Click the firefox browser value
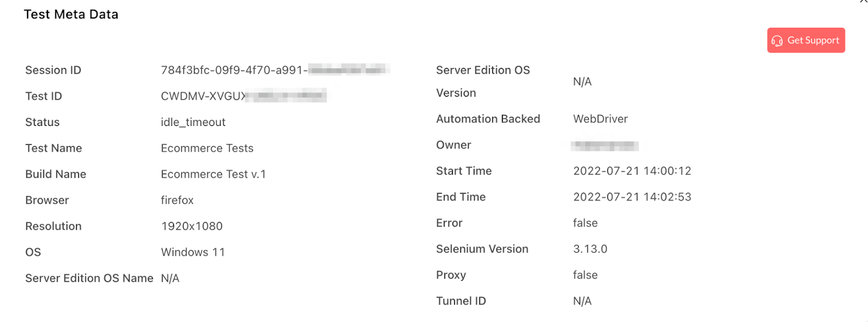This screenshot has width=868, height=322. [177, 200]
